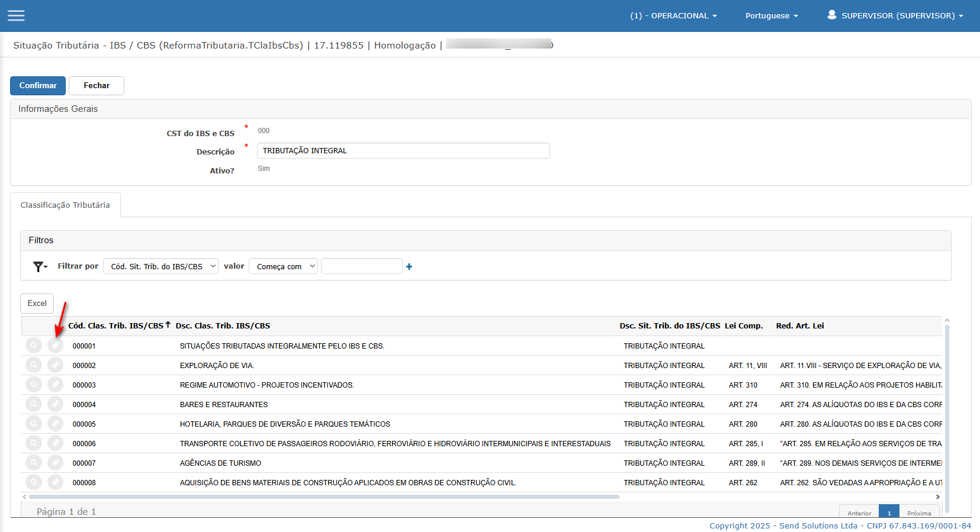Add filter with the plus icon
Screen dimensions: 980x532
(409, 267)
